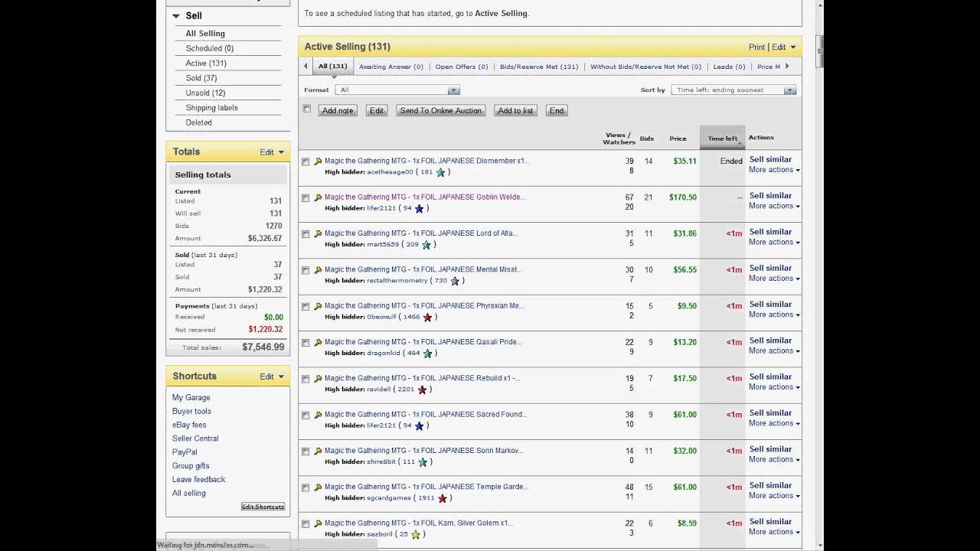Collapse the Sell section triangle
This screenshot has height=551, width=980.
[176, 16]
